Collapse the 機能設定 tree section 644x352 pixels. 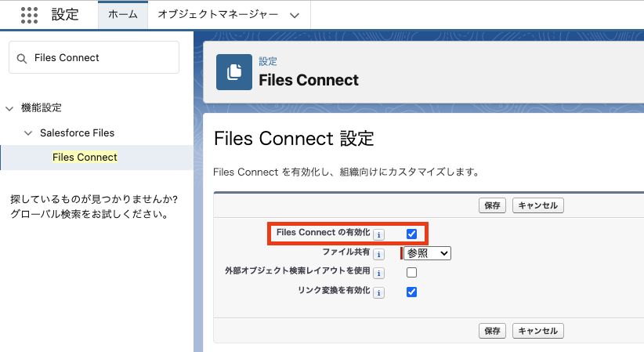click(x=9, y=108)
